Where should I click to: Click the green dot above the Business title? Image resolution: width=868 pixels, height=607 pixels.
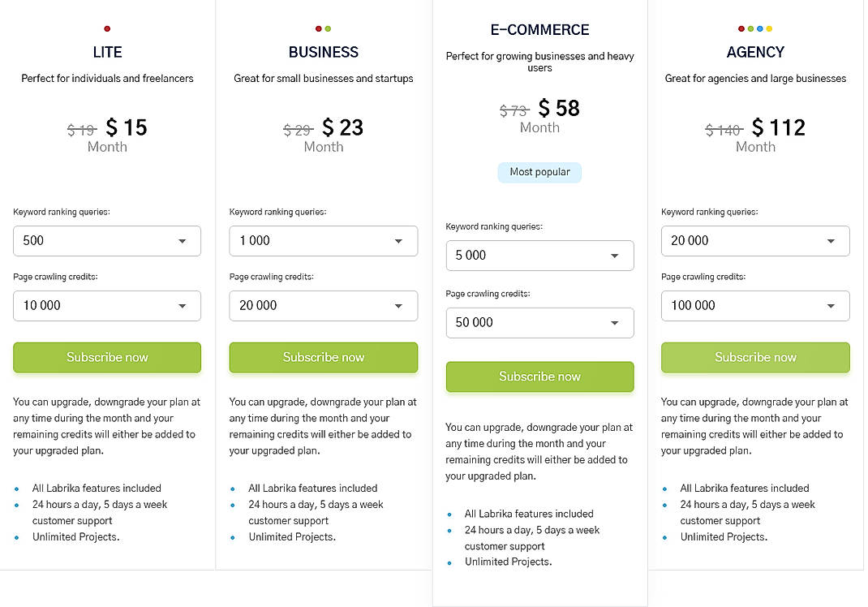pyautogui.click(x=328, y=28)
